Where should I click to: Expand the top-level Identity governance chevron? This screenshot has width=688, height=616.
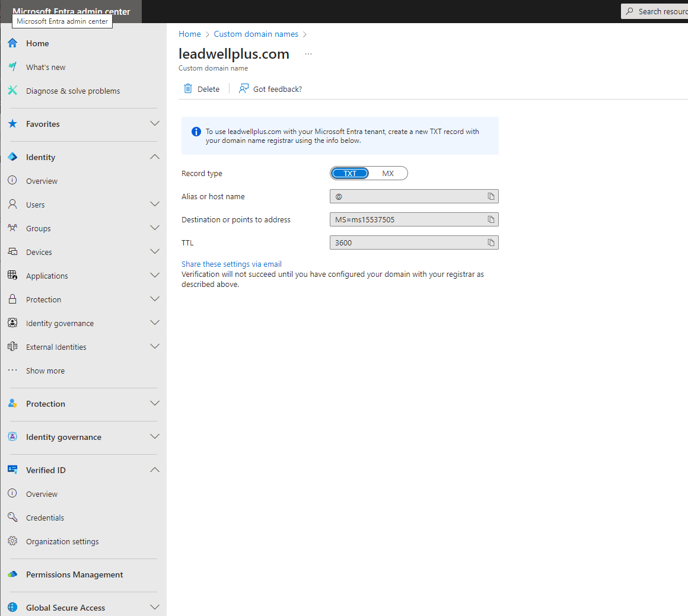154,436
